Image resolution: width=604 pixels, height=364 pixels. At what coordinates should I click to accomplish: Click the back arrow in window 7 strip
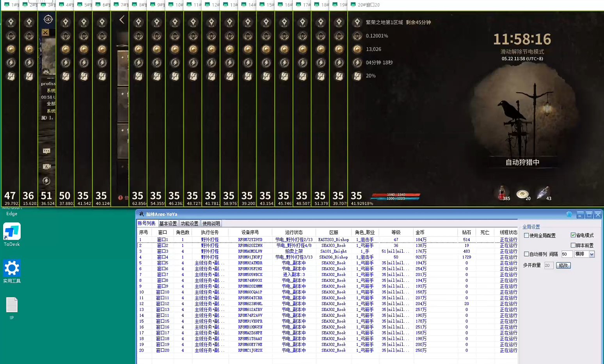[x=122, y=20]
